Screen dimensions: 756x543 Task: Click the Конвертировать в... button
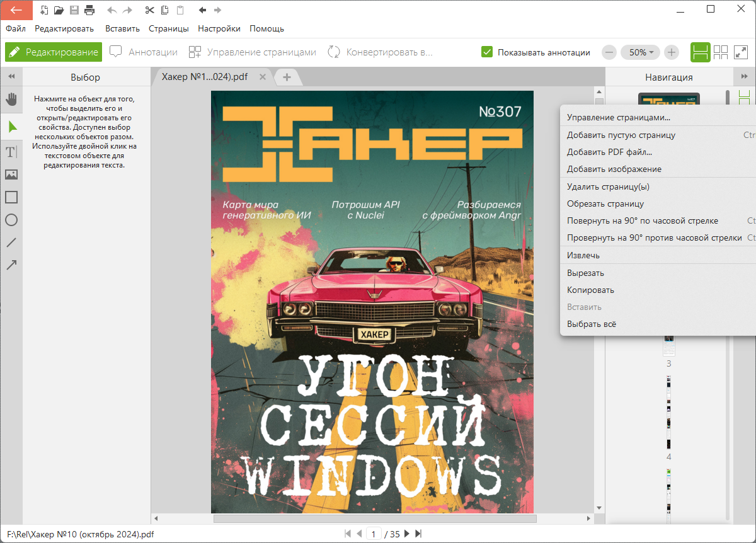[x=381, y=52]
